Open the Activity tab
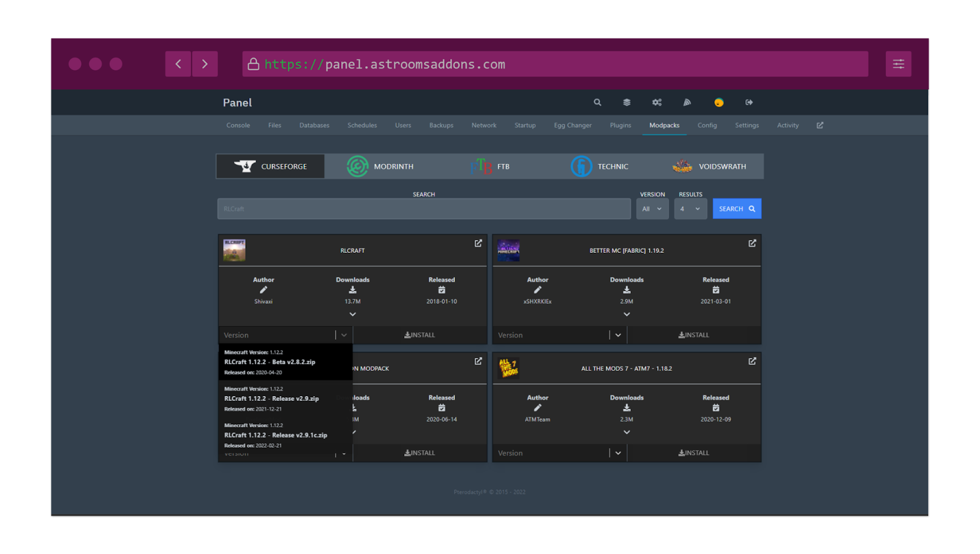 [788, 125]
